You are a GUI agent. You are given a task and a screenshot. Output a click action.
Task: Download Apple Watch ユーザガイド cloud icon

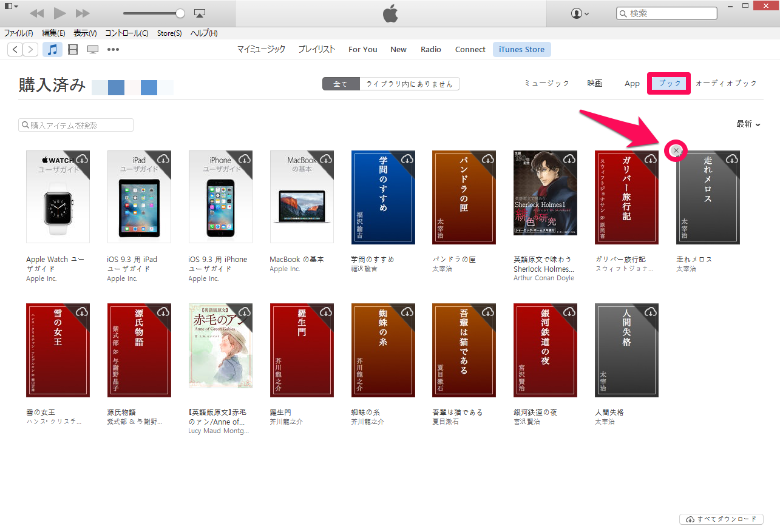click(x=83, y=159)
